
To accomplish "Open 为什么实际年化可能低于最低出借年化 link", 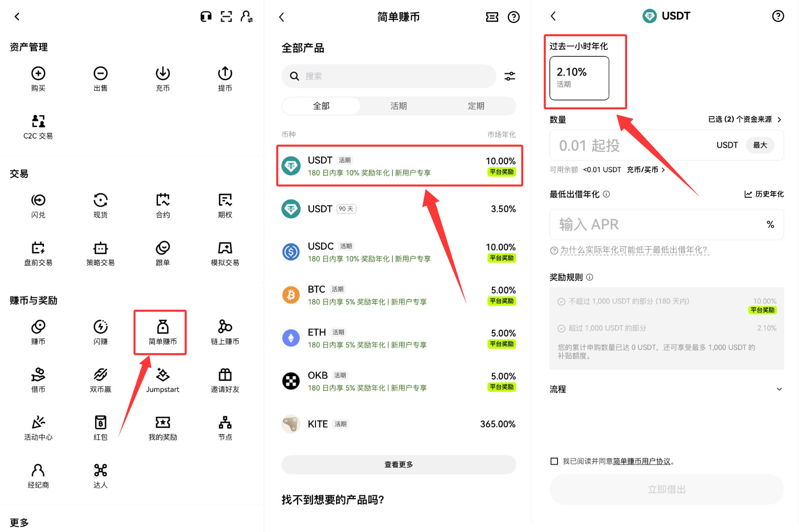I will click(633, 250).
